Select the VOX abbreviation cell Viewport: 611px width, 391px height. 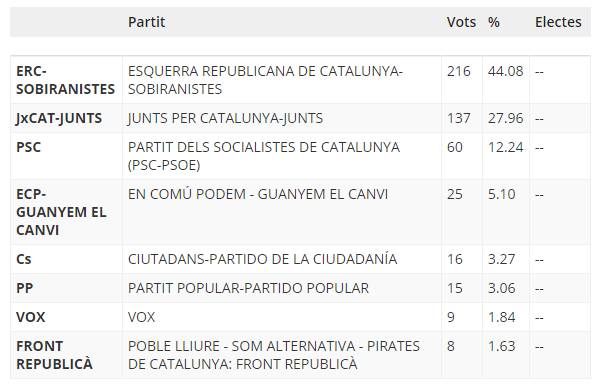point(30,317)
